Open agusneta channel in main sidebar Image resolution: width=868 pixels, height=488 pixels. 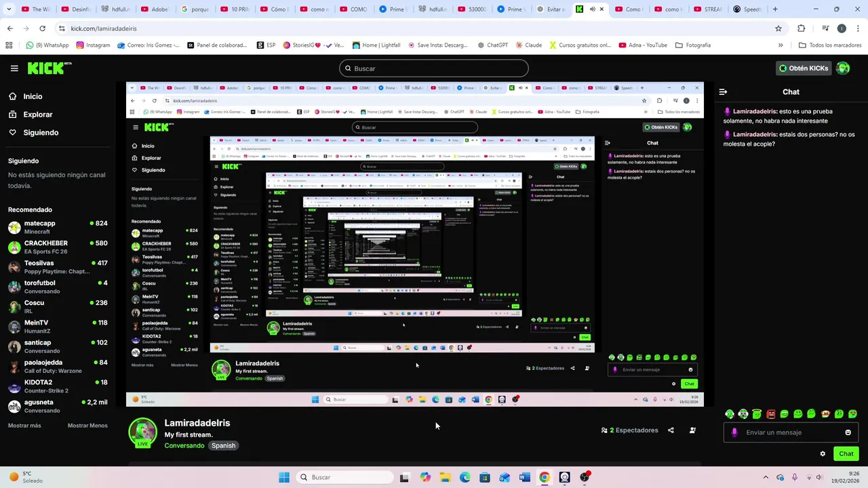(58, 406)
